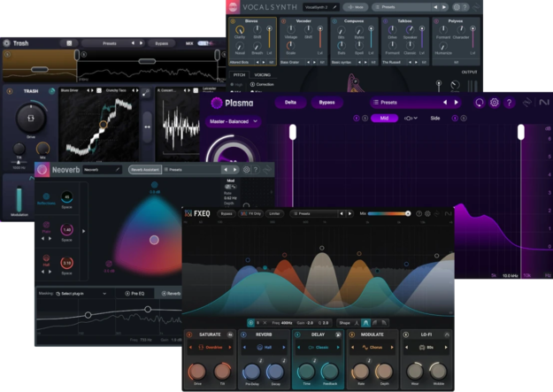This screenshot has height=392, width=553.
Task: Open the Plasma settings gear
Action: click(494, 103)
